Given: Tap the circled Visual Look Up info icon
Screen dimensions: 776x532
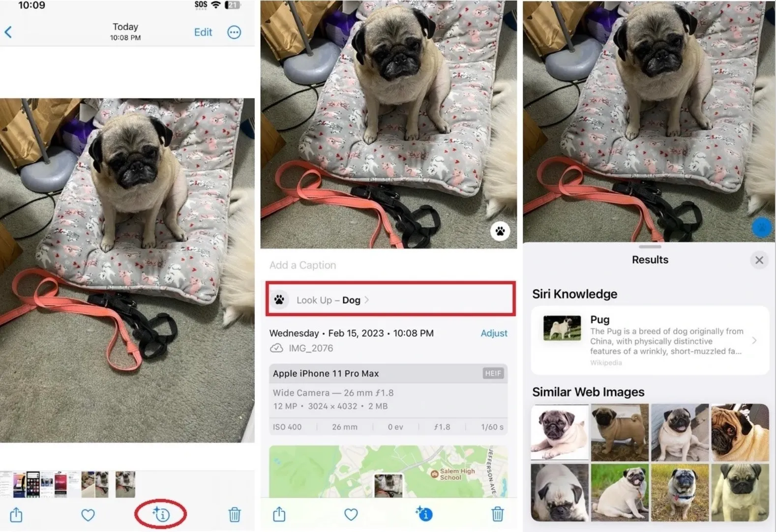Looking at the screenshot, I should coord(161,514).
